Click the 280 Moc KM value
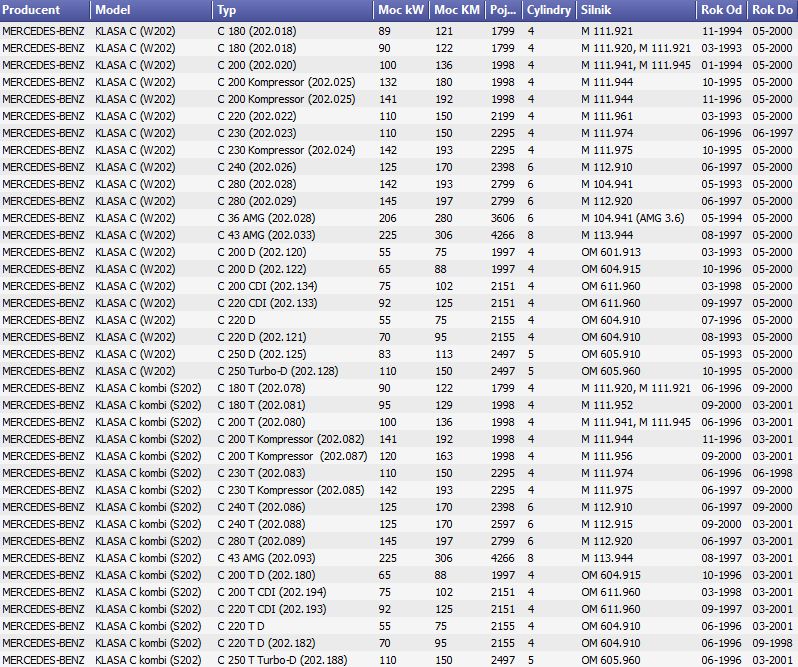Viewport: 798px width, 667px height. 443,218
